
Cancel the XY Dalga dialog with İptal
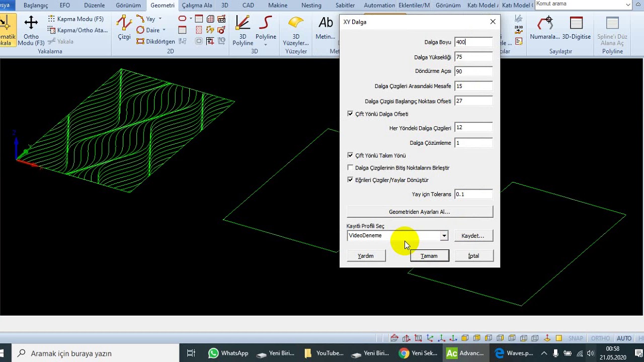[x=473, y=256]
